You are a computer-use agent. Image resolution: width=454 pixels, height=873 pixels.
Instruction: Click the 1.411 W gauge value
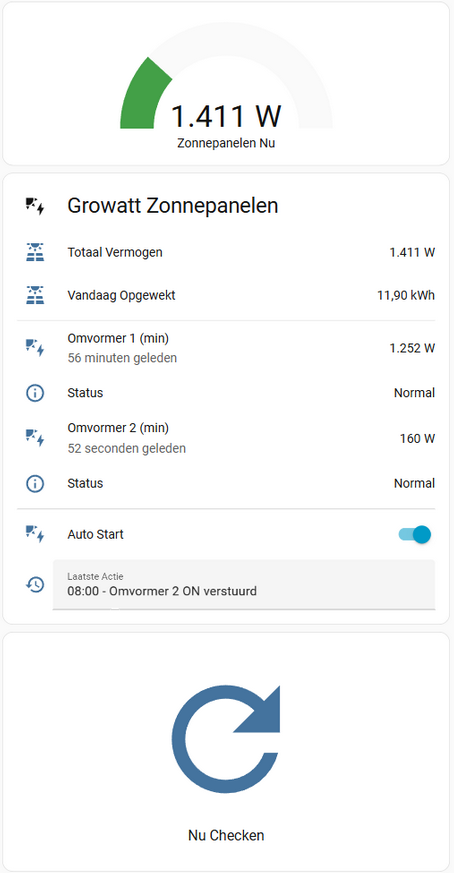(226, 116)
